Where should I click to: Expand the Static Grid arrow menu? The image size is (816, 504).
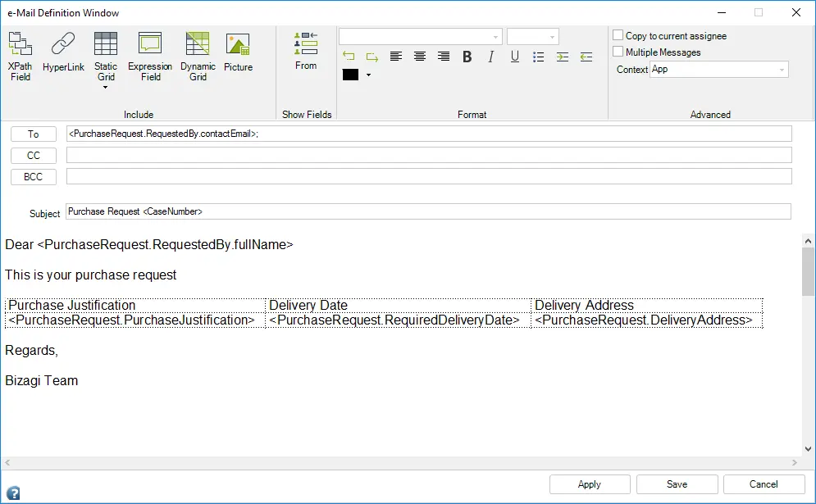click(x=106, y=88)
